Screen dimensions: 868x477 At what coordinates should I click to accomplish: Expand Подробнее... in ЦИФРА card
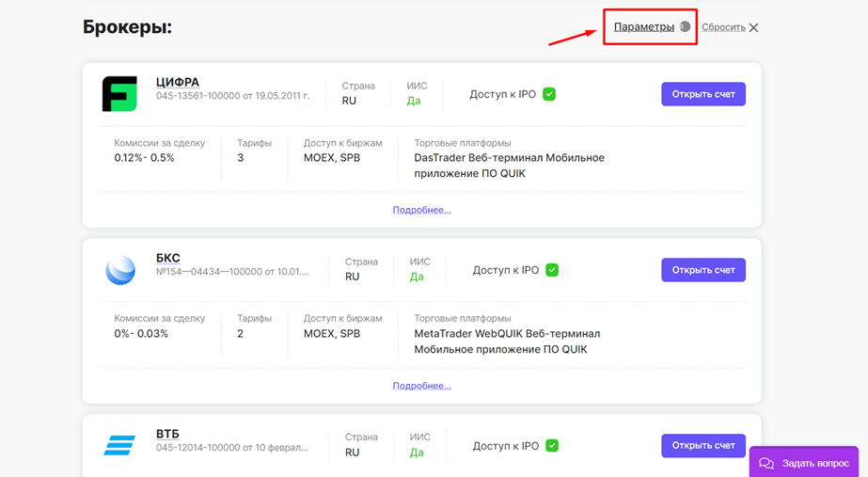422,210
